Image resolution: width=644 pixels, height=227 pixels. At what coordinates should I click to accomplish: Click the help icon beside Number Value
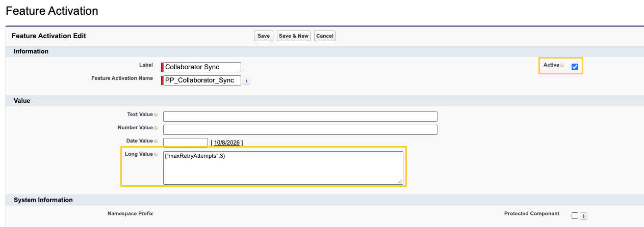click(156, 128)
